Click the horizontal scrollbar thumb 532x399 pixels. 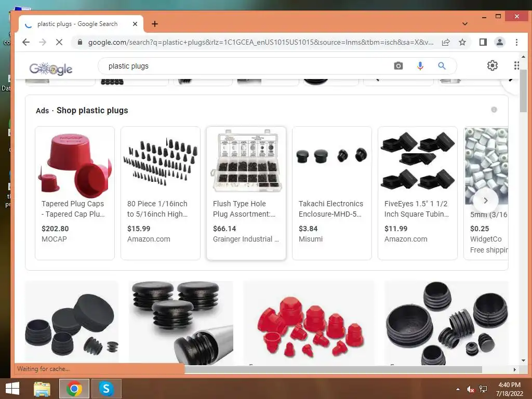click(x=333, y=369)
